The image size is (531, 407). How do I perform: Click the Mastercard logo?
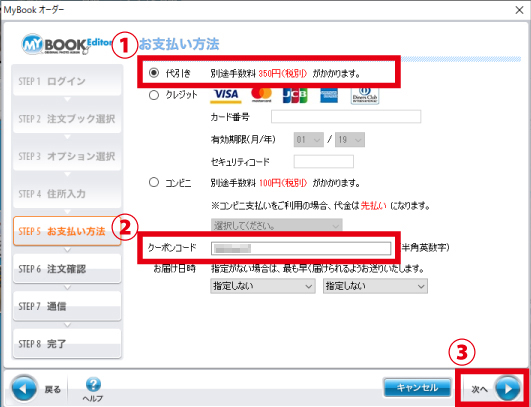(x=261, y=95)
